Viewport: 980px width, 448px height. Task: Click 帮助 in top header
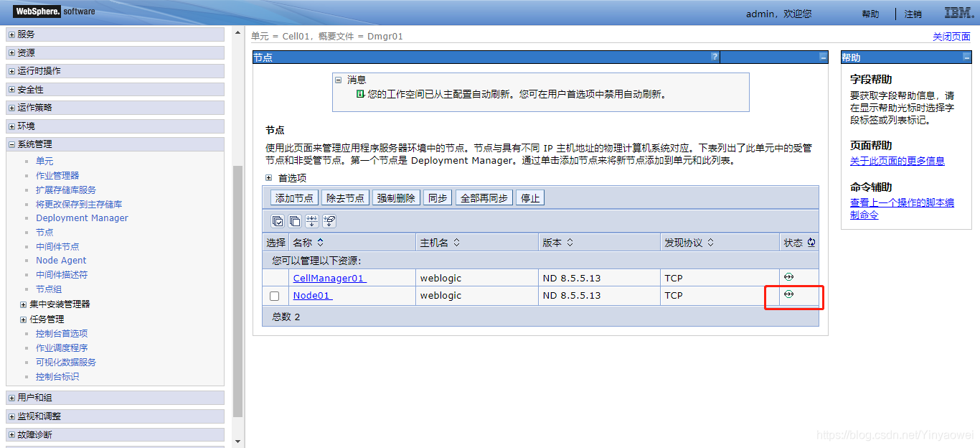(x=870, y=14)
